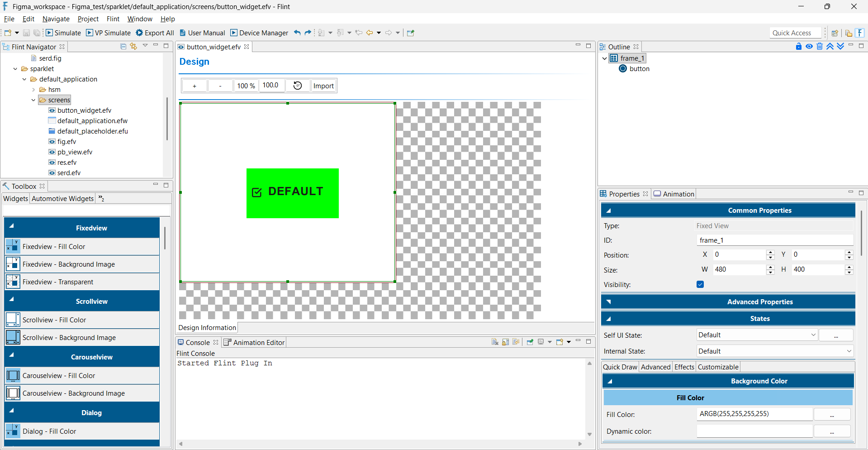Click the lock icon in Outline panel

[798, 46]
